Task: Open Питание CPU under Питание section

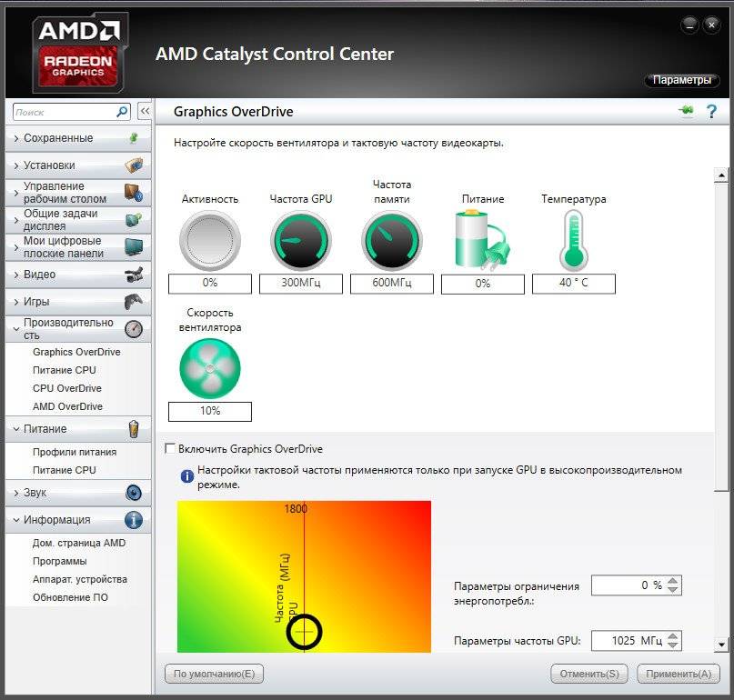Action: (x=65, y=470)
